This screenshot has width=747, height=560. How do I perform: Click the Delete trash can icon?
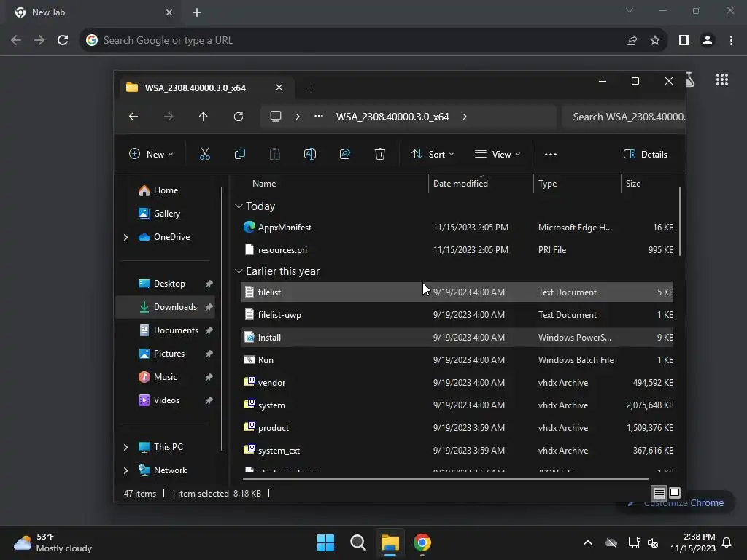(x=379, y=154)
